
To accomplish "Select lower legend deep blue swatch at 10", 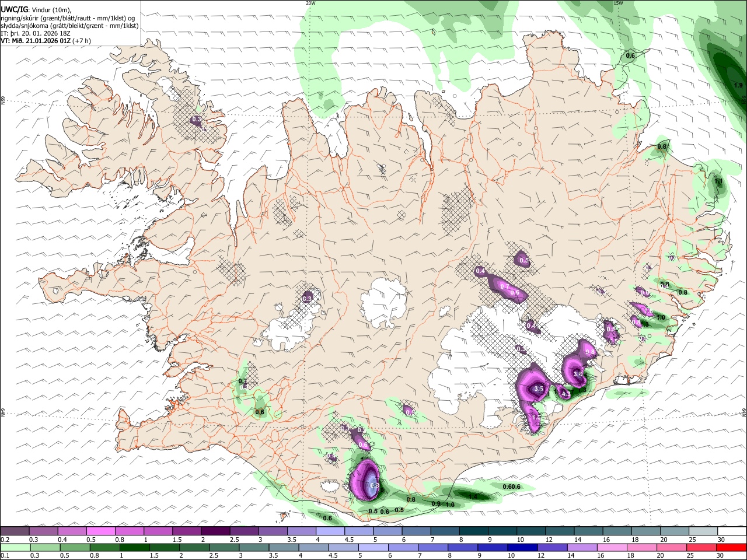I will [522, 548].
